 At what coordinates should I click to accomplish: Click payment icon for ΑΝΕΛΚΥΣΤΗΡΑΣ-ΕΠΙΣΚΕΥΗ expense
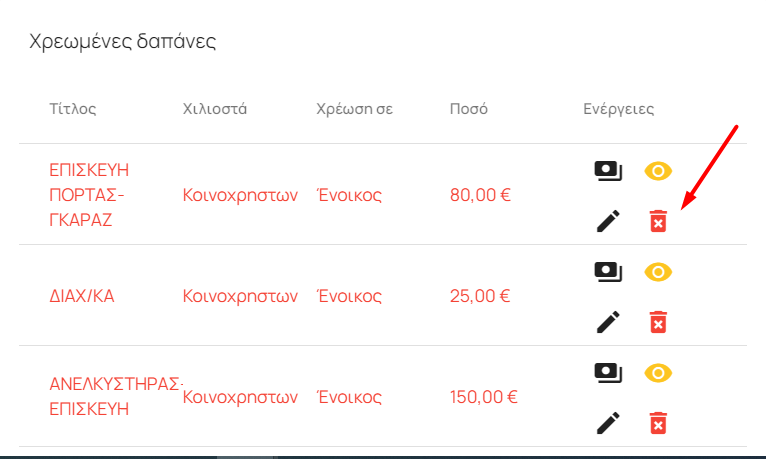[x=608, y=373]
